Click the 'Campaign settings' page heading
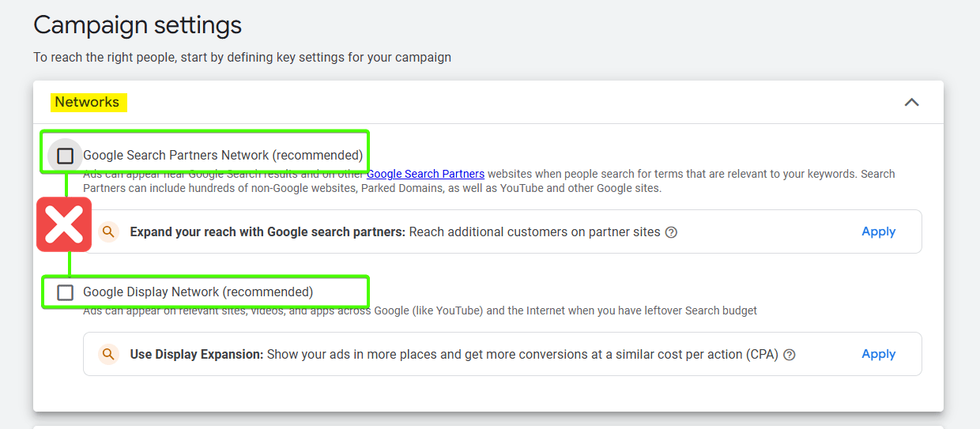This screenshot has width=980, height=429. [138, 25]
